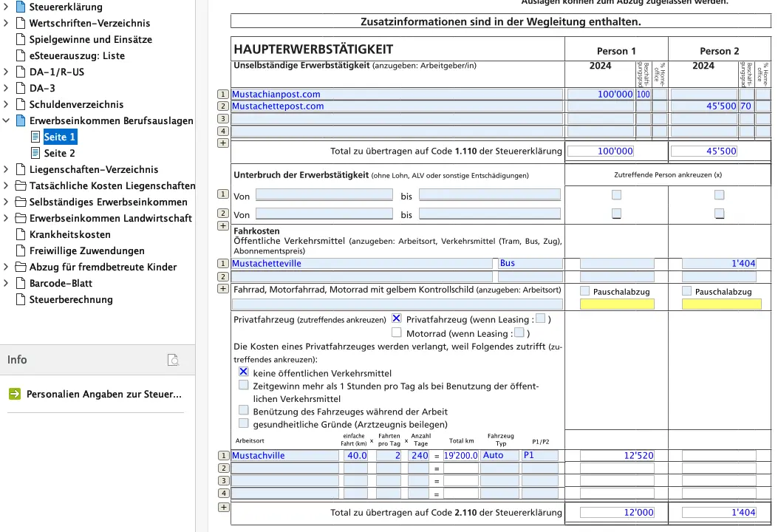This screenshot has height=532, width=778.
Task: Click plus icon below employer rows
Action: tap(223, 143)
